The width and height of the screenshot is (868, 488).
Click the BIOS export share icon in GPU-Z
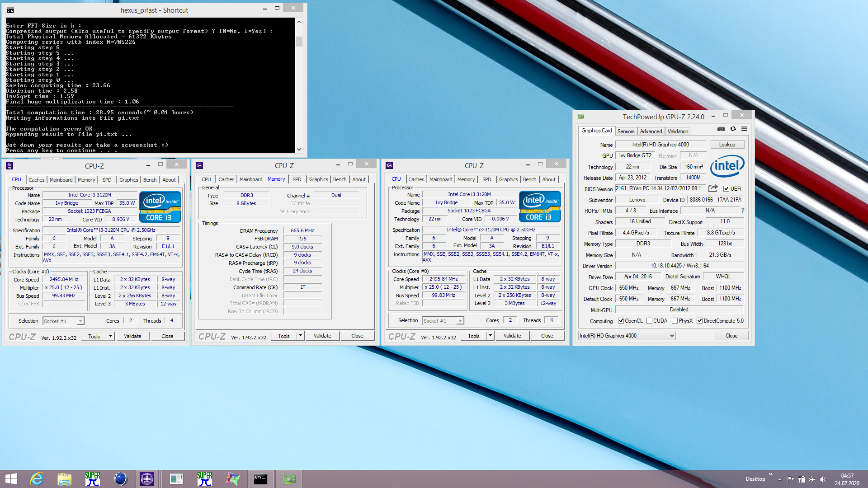coord(713,188)
